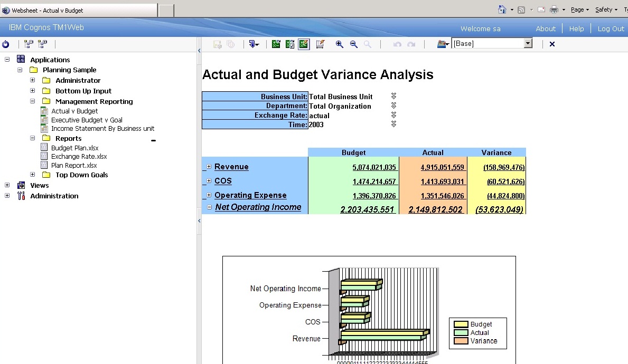Collapse the Management Reporting folder
Viewport: 628px width, 364px height.
pos(32,101)
